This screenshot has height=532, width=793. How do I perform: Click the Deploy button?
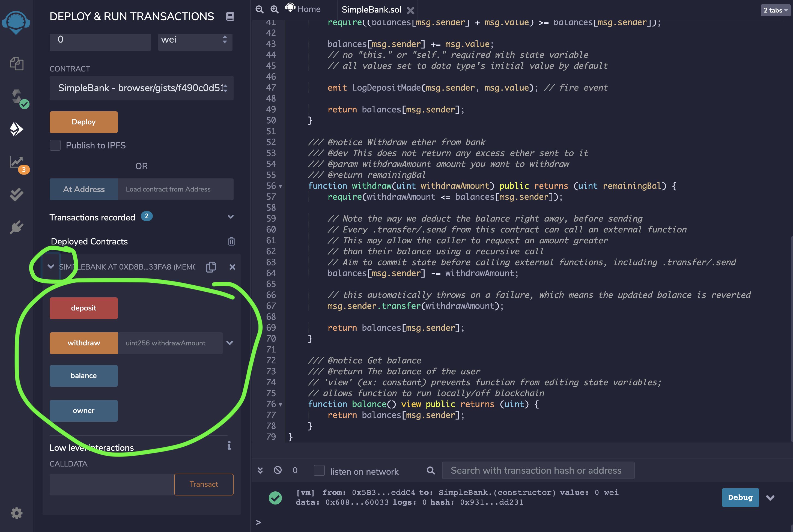84,122
